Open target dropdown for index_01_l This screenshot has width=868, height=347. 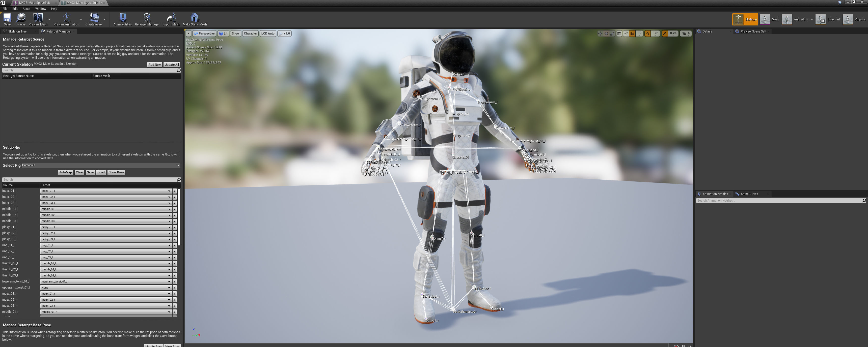[x=106, y=191]
